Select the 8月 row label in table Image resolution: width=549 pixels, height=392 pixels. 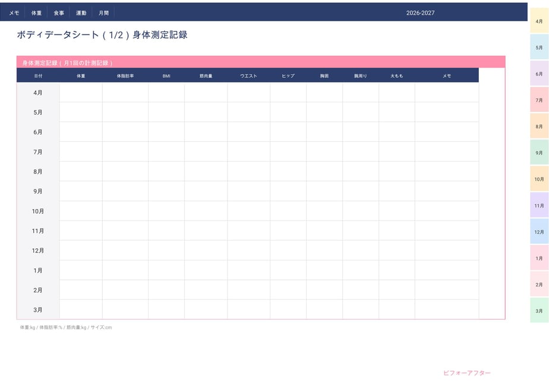[38, 172]
